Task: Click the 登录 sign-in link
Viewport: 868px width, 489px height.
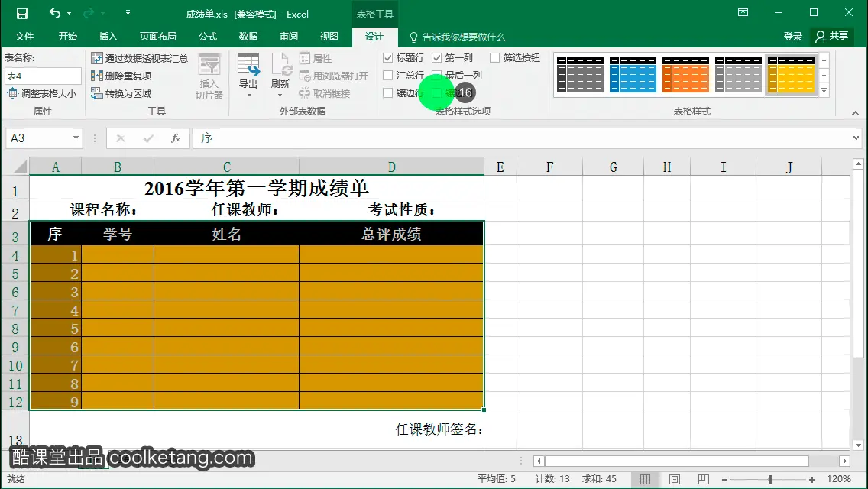Action: pyautogui.click(x=792, y=37)
